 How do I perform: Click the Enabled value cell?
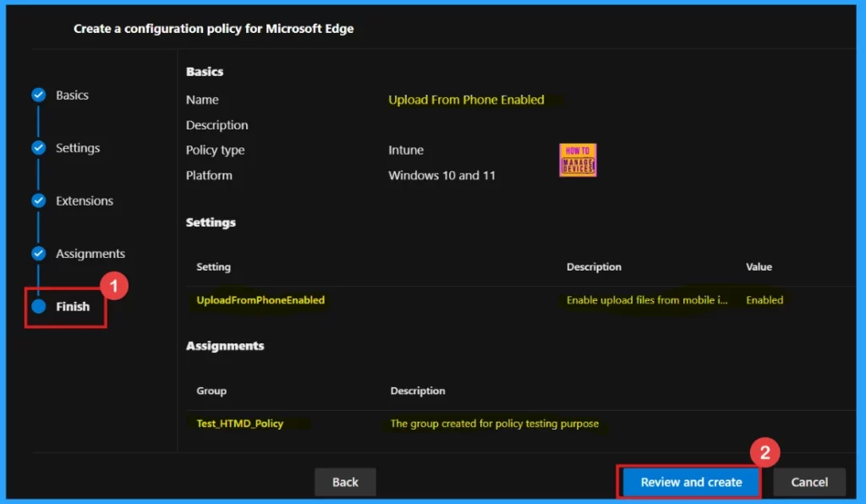coord(765,300)
